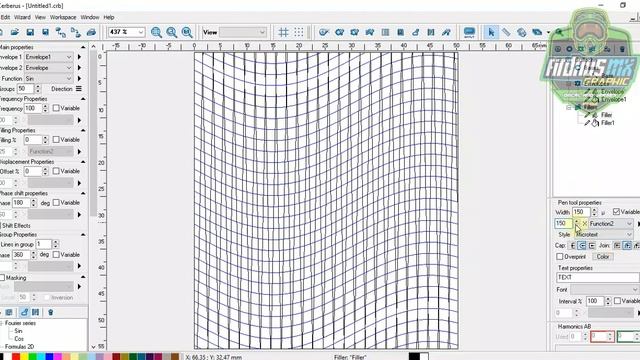This screenshot has width=640, height=360.
Task: Click the blue monitor icon in the toolbar
Action: click(469, 32)
